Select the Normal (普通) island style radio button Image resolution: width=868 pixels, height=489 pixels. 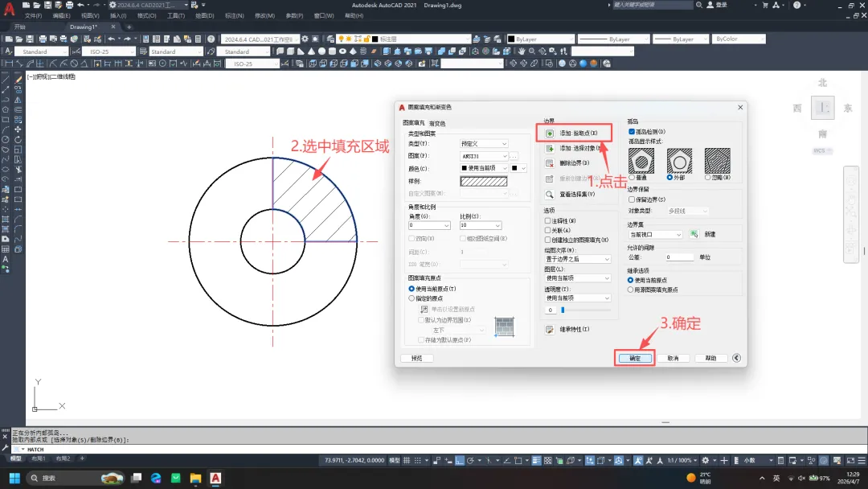tap(632, 178)
